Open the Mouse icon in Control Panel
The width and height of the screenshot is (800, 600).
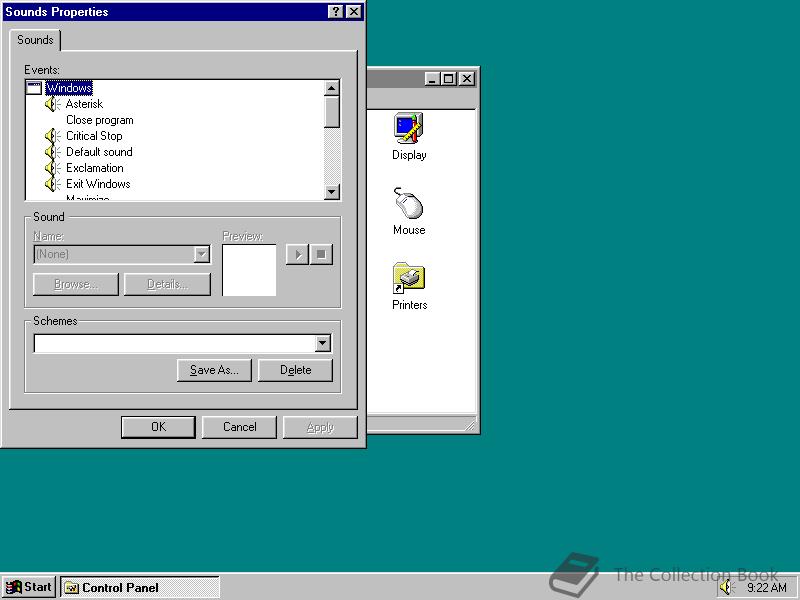409,203
